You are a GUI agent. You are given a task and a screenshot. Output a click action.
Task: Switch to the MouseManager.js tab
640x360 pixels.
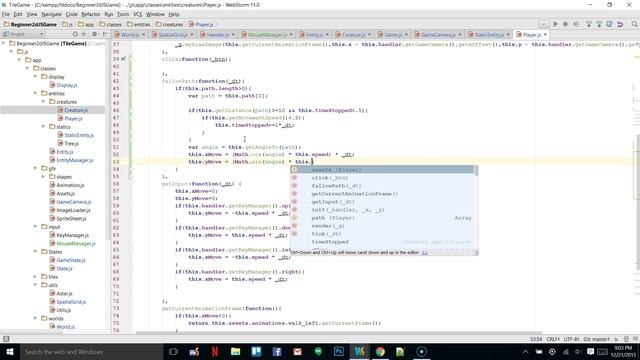tap(267, 35)
